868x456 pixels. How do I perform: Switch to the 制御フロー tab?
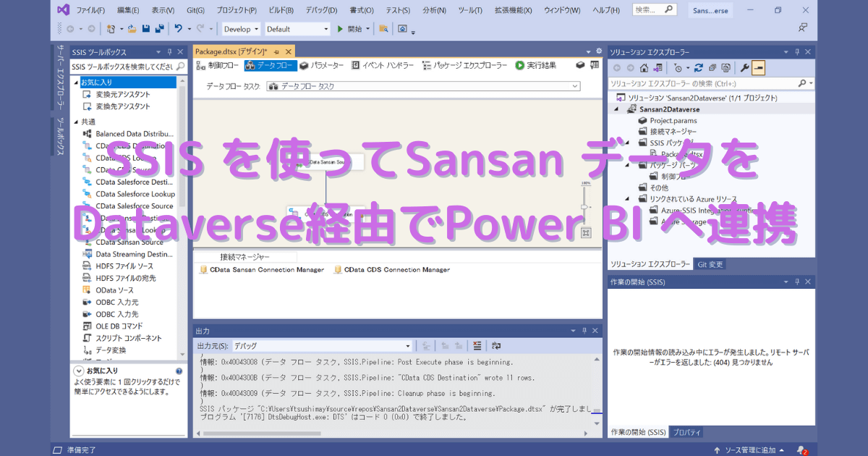tap(218, 65)
